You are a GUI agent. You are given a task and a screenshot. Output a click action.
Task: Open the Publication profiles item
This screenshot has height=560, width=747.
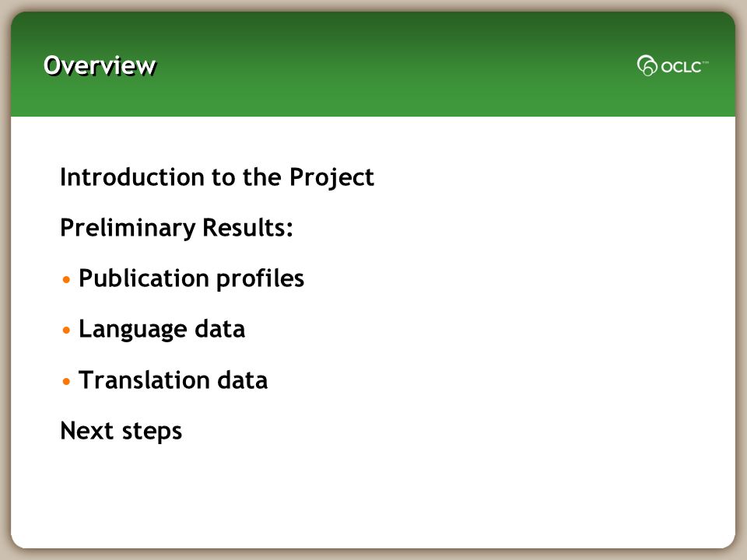pyautogui.click(x=191, y=278)
